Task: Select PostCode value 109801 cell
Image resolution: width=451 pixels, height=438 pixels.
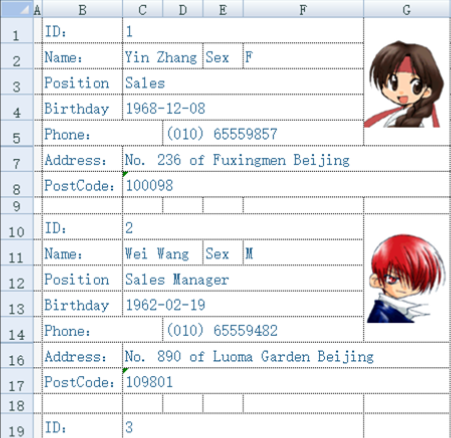Action: point(287,381)
